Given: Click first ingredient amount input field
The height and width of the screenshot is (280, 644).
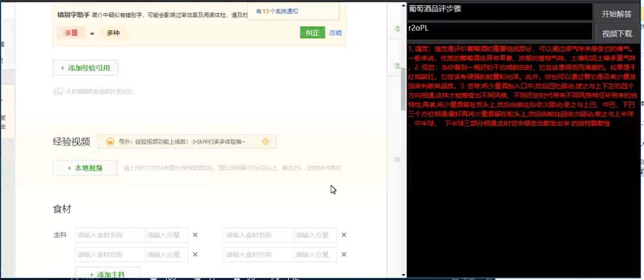Looking at the screenshot, I should pos(166,235).
